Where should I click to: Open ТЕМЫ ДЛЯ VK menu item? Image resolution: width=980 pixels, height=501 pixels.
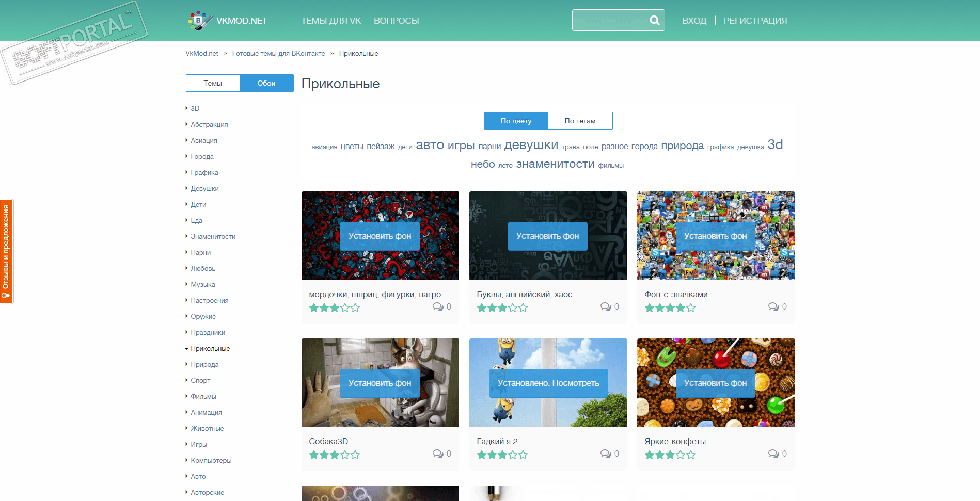pyautogui.click(x=331, y=21)
